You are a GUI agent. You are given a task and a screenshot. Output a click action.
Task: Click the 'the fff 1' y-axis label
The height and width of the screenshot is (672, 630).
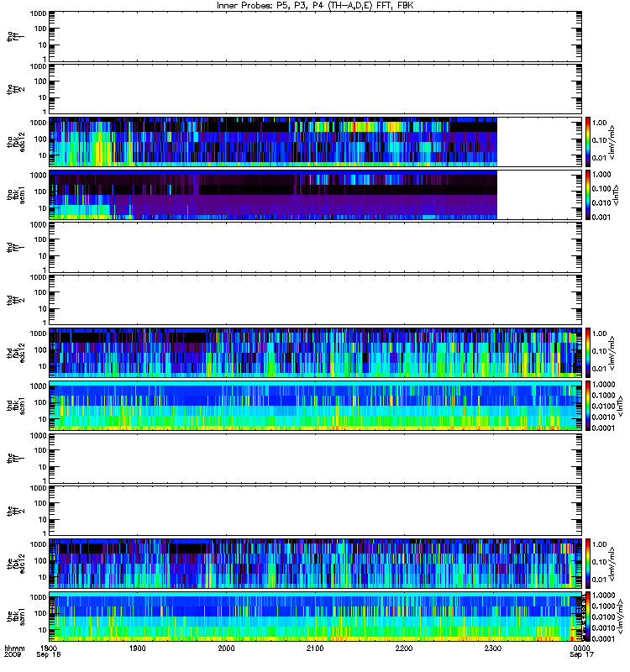pyautogui.click(x=15, y=458)
